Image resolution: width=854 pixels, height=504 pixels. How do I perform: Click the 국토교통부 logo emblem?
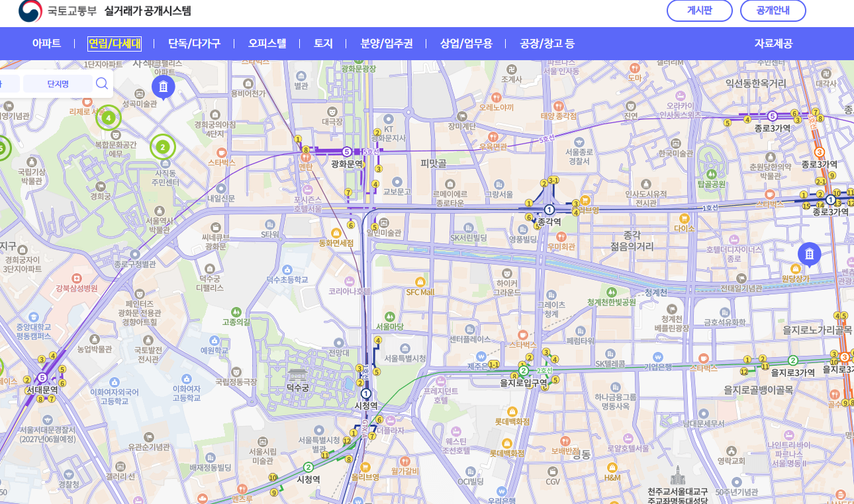30,10
